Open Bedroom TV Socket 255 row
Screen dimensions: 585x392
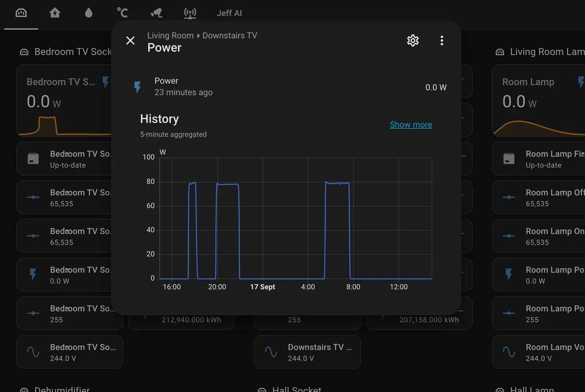70,313
